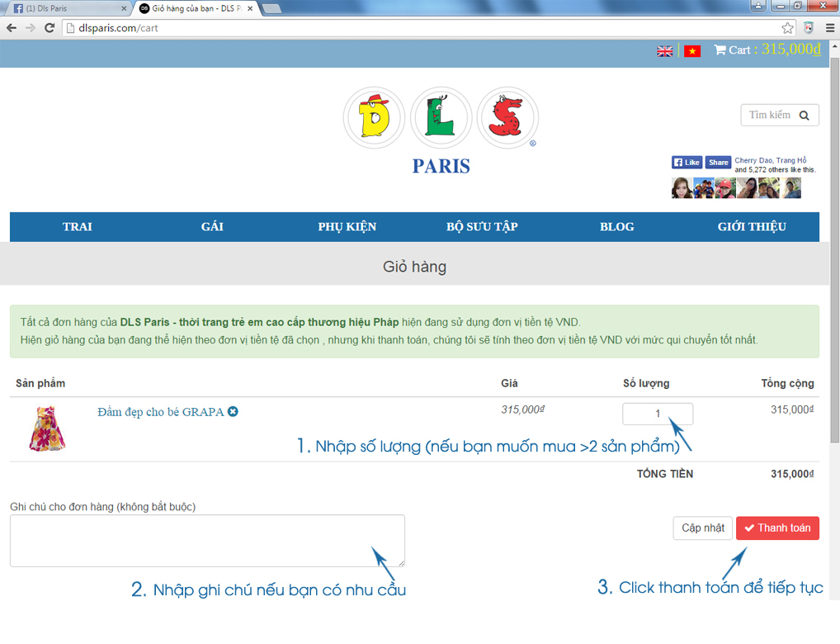Click the Chrome user profile icon

758,6
